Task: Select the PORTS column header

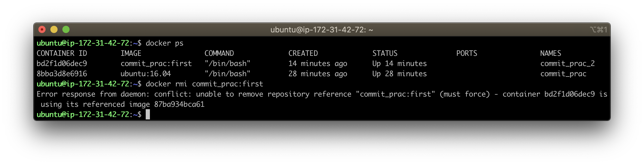Action: pos(467,53)
